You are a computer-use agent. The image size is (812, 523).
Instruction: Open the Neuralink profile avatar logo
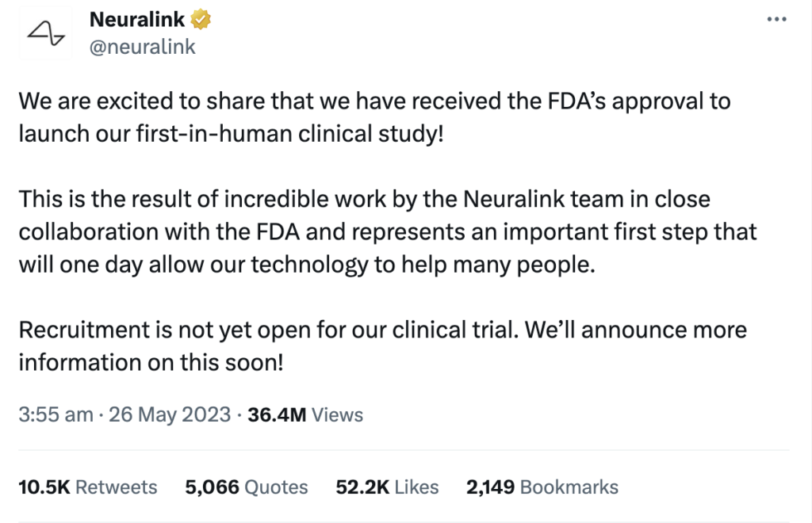coord(45,33)
